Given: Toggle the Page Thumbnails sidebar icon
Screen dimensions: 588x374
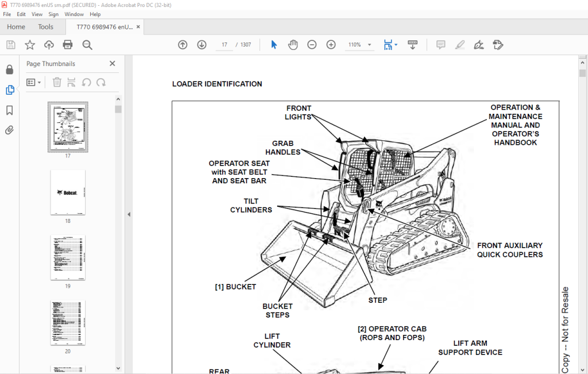Looking at the screenshot, I should click(10, 90).
